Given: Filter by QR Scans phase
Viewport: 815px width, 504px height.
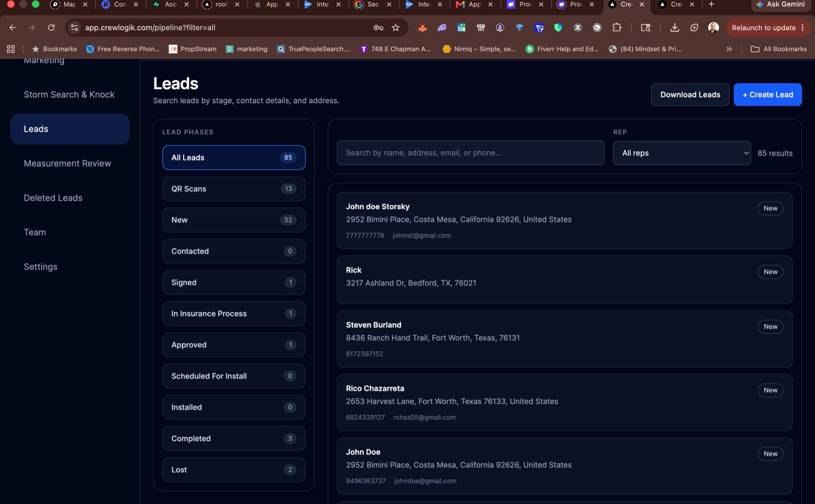Looking at the screenshot, I should 234,189.
